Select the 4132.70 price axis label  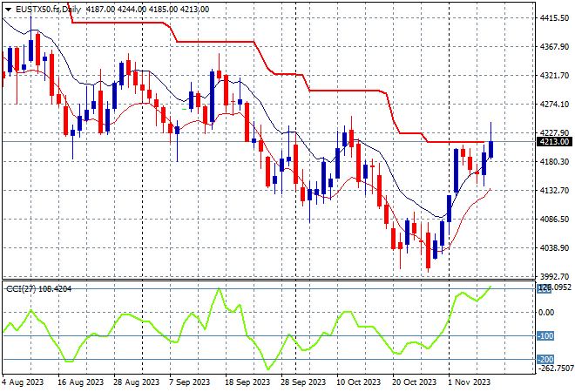coord(554,190)
